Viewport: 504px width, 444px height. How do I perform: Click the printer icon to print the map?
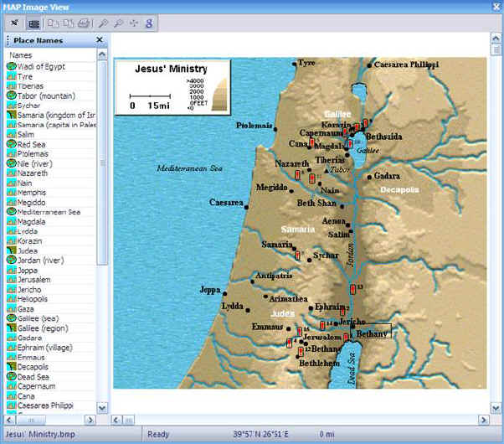[x=83, y=24]
